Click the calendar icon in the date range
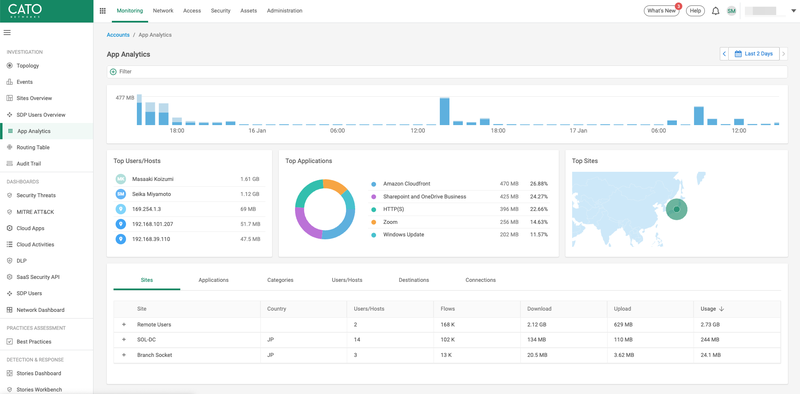 point(738,54)
